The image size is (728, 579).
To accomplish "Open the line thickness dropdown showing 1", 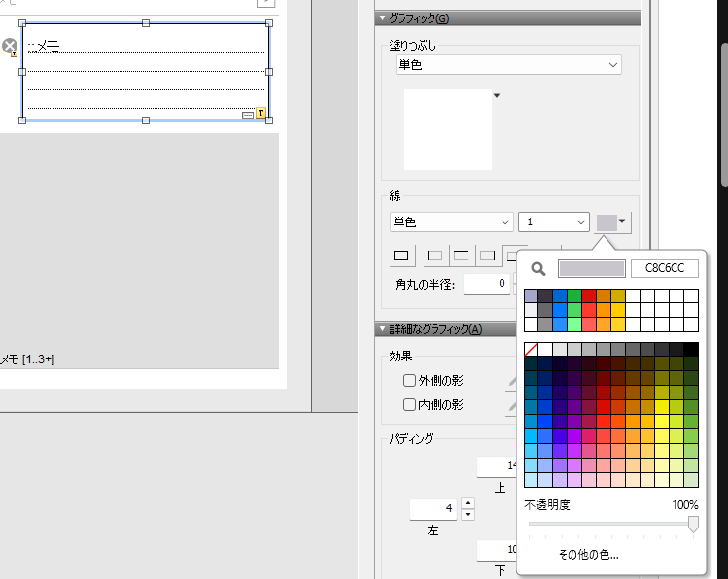I will point(553,222).
